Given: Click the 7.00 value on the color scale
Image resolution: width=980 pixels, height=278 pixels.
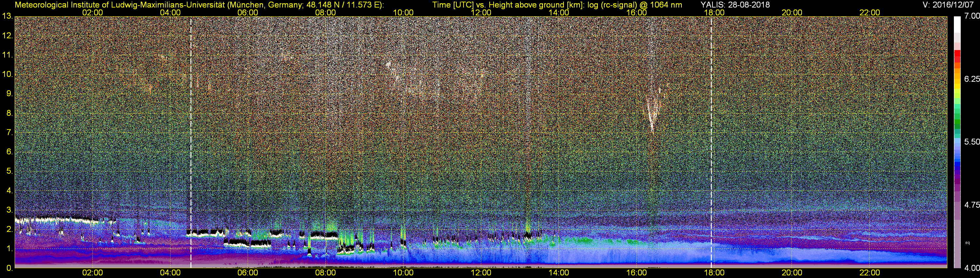Looking at the screenshot, I should 972,16.
